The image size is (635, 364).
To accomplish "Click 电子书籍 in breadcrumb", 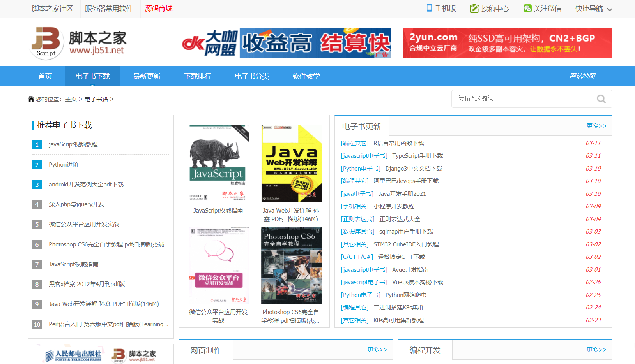I will click(96, 99).
